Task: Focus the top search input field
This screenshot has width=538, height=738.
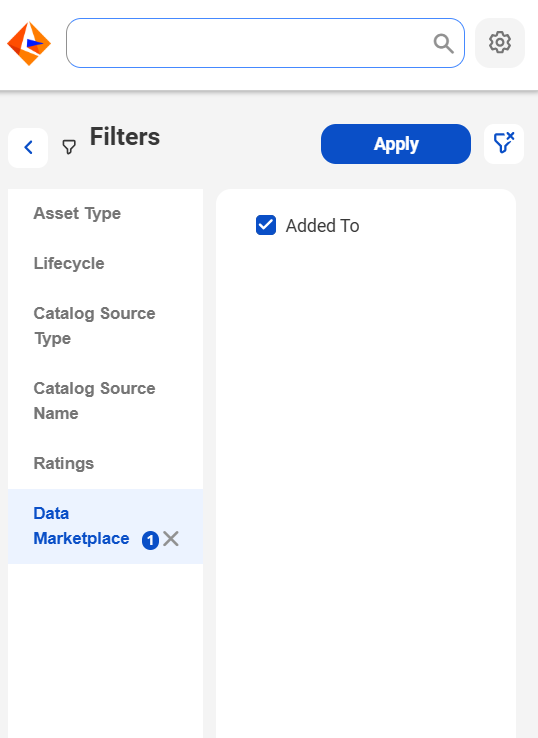Action: click(265, 43)
